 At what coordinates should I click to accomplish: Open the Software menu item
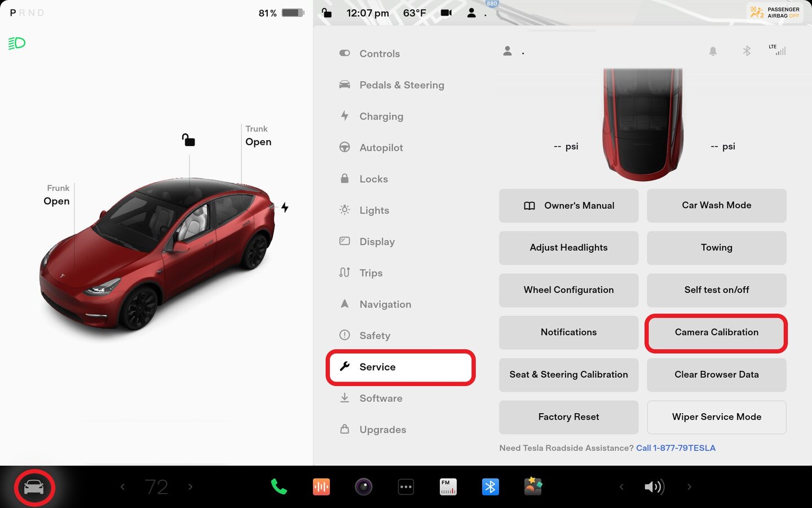click(381, 398)
